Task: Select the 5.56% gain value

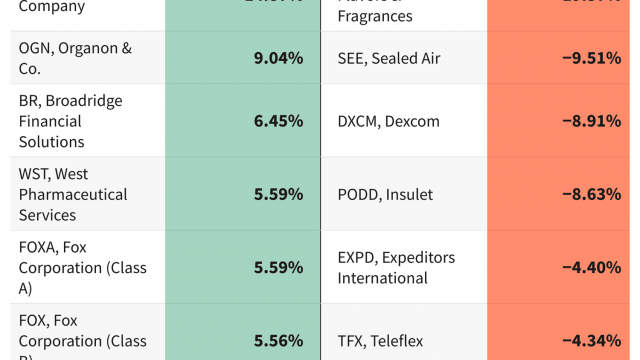Action: coord(242,332)
